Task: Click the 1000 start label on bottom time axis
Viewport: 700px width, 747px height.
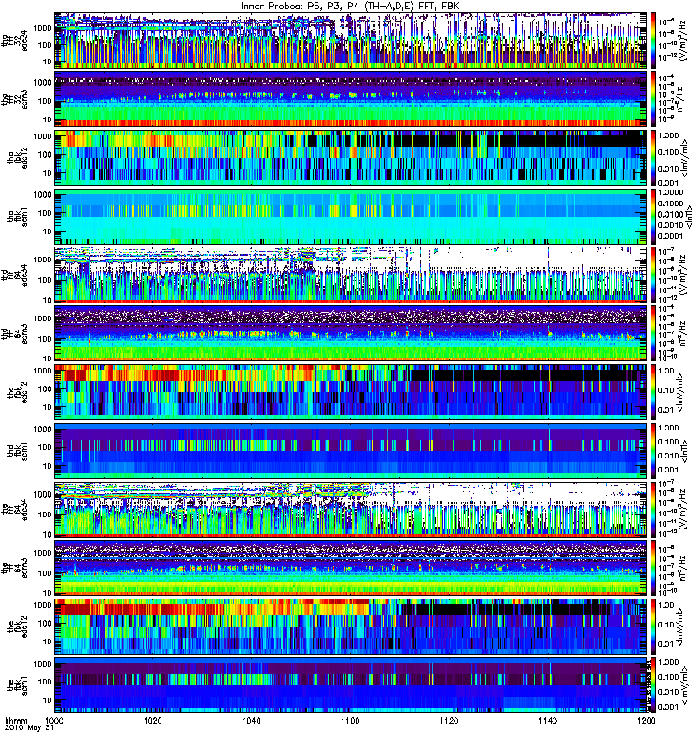Action: [x=55, y=720]
